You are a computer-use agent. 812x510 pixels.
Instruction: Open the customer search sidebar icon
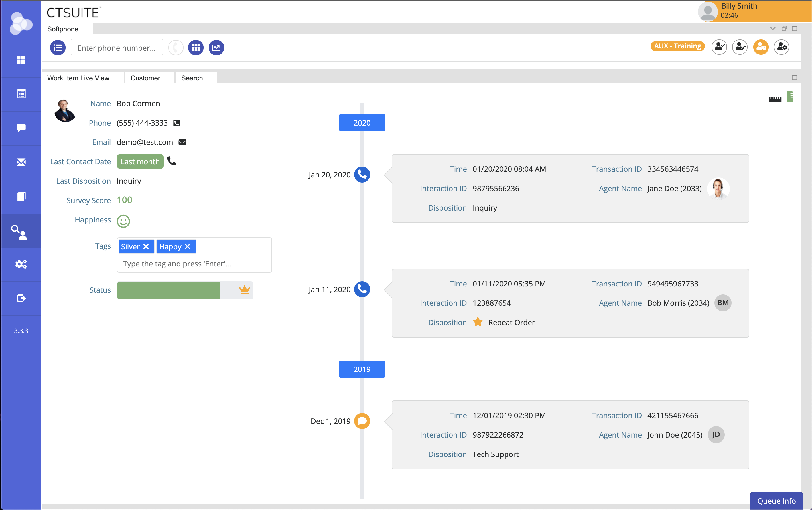point(21,232)
